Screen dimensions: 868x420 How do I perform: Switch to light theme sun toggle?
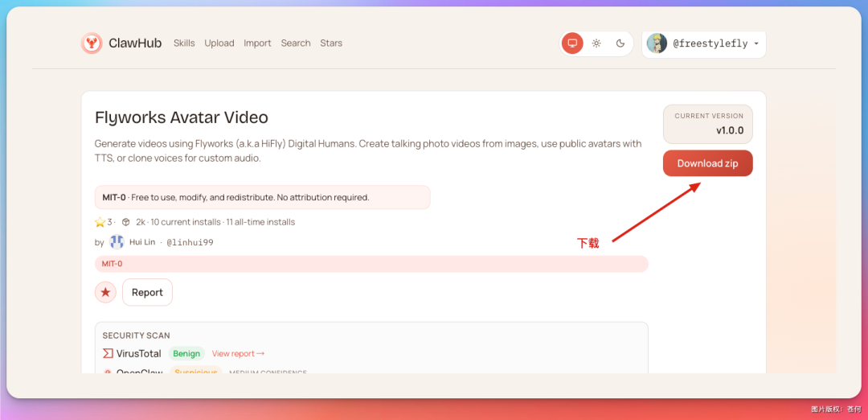coord(596,43)
